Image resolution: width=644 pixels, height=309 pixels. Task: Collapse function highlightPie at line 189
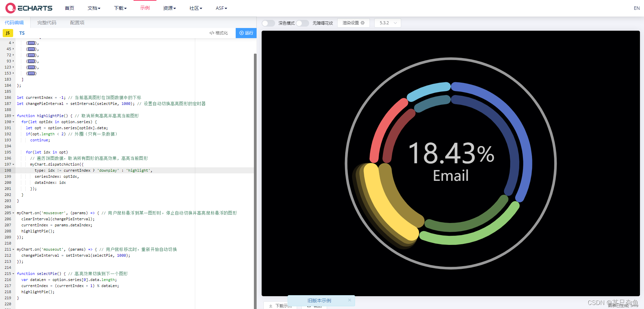pyautogui.click(x=13, y=116)
